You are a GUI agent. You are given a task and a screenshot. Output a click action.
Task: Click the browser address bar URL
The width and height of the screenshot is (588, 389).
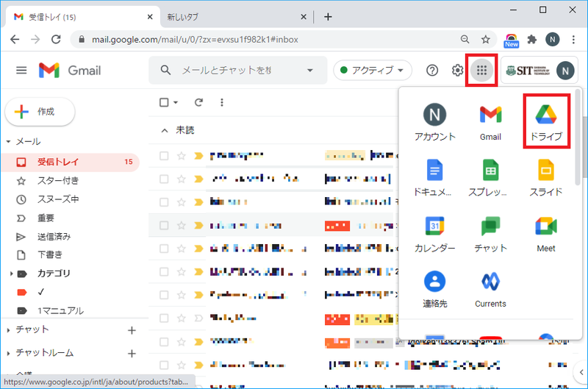coord(195,40)
